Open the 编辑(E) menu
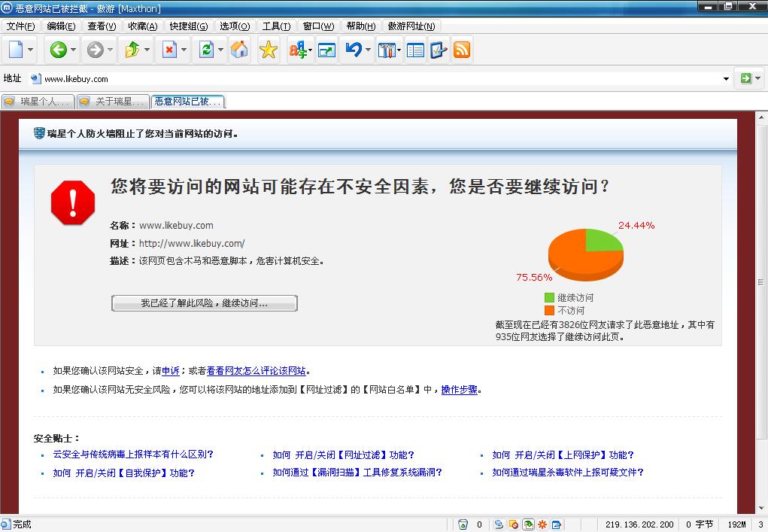 coord(61,26)
